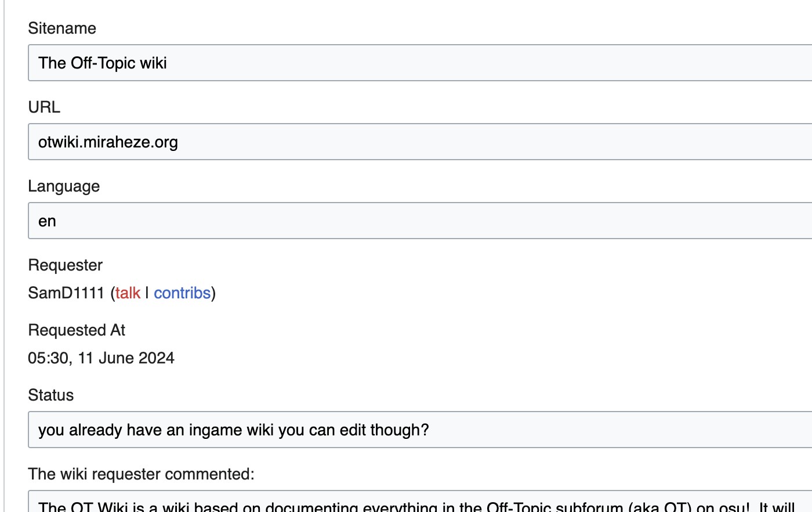The width and height of the screenshot is (812, 512).
Task: Click the 05:30, 11 June 2024 timestamp
Action: point(101,358)
